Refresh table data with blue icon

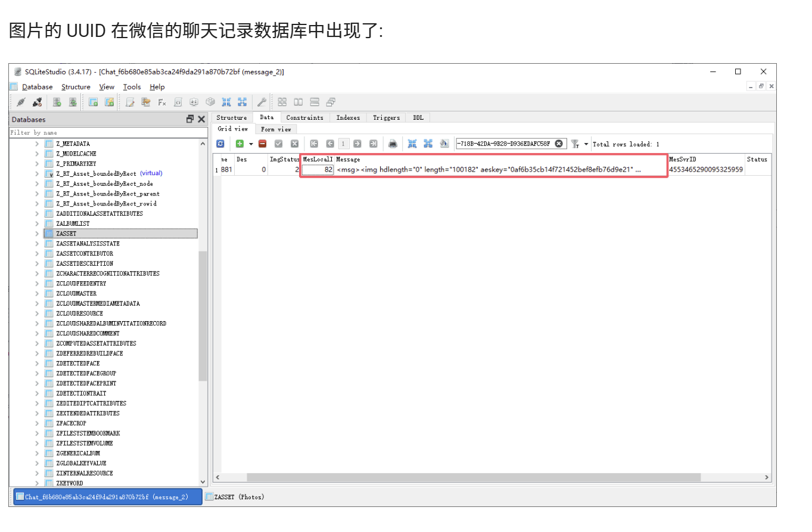[220, 144]
